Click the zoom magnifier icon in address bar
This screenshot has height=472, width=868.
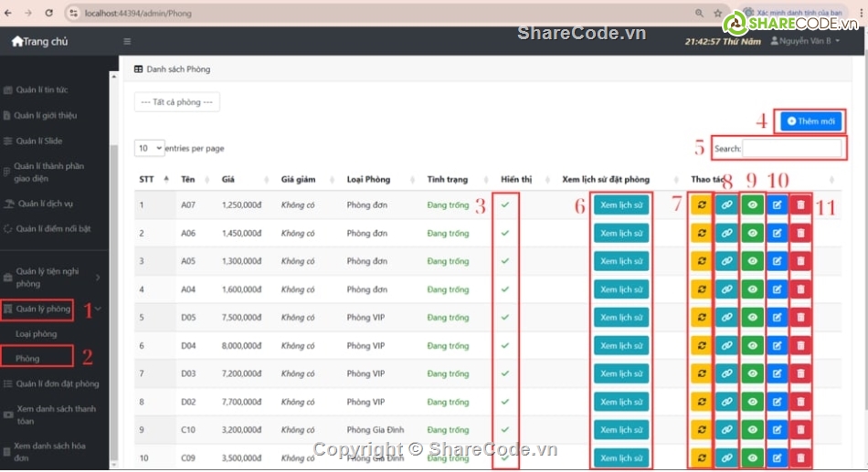click(x=699, y=13)
